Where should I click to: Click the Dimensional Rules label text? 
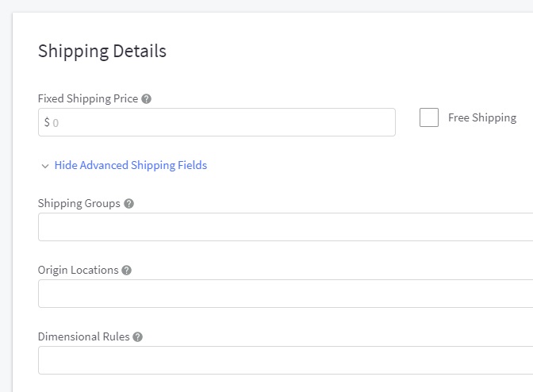pos(83,336)
